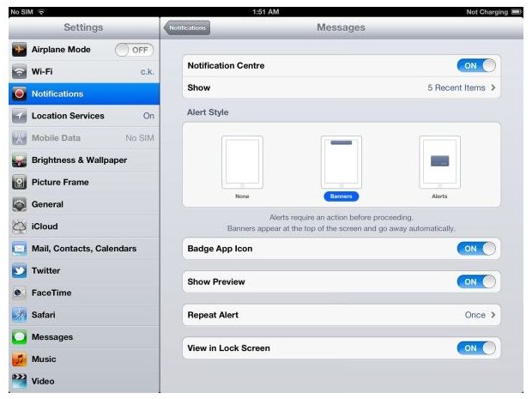Screen dimensions: 532x399
Task: Turn off the Notification Centre switch
Action: [x=476, y=65]
